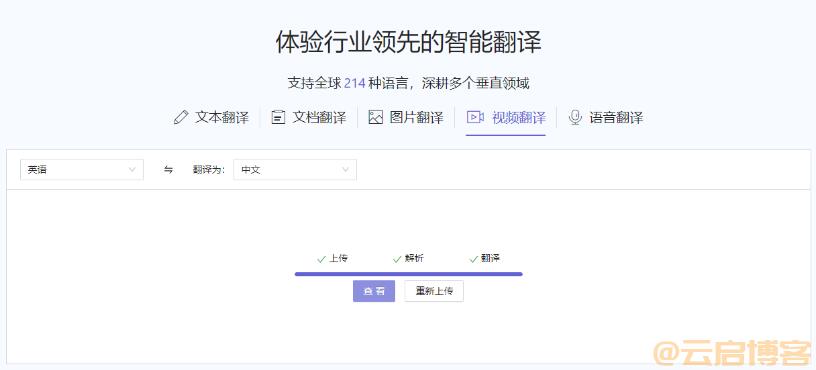This screenshot has width=816, height=370.
Task: Click the document icon beside 文档翻译
Action: pos(278,117)
